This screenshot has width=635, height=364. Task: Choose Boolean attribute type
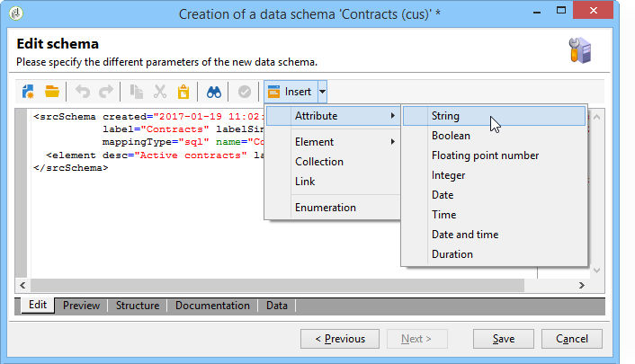451,136
